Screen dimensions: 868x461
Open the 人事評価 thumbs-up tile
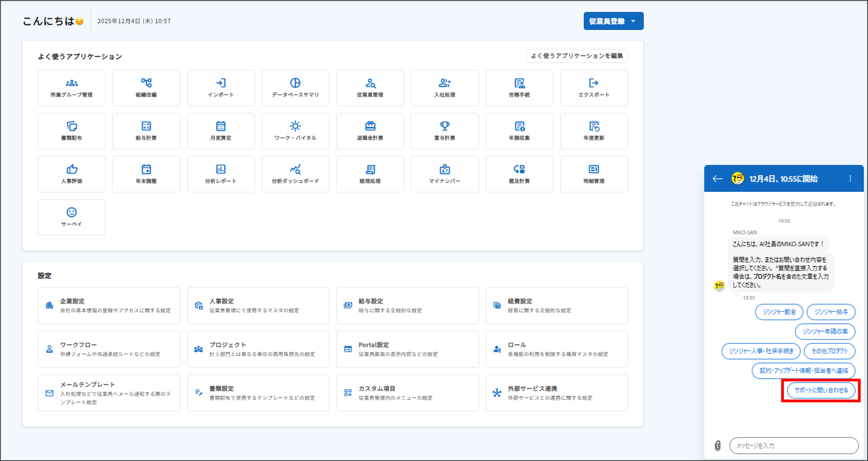click(x=71, y=174)
